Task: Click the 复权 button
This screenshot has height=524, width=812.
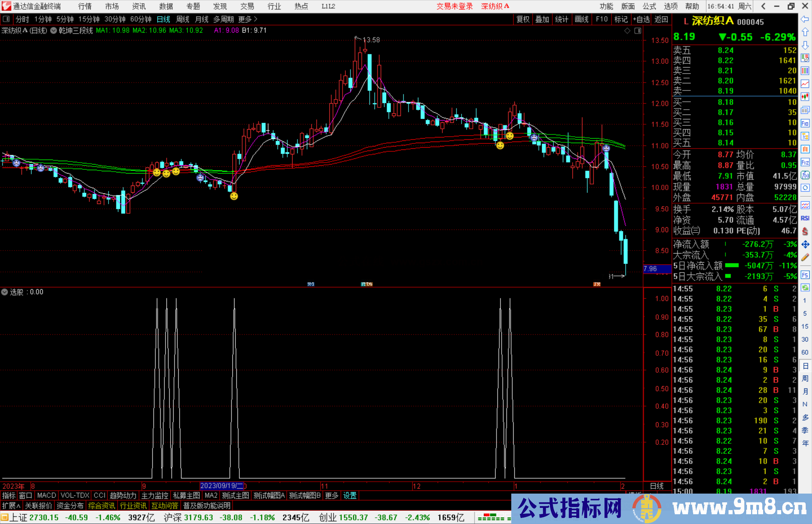Action: click(523, 19)
